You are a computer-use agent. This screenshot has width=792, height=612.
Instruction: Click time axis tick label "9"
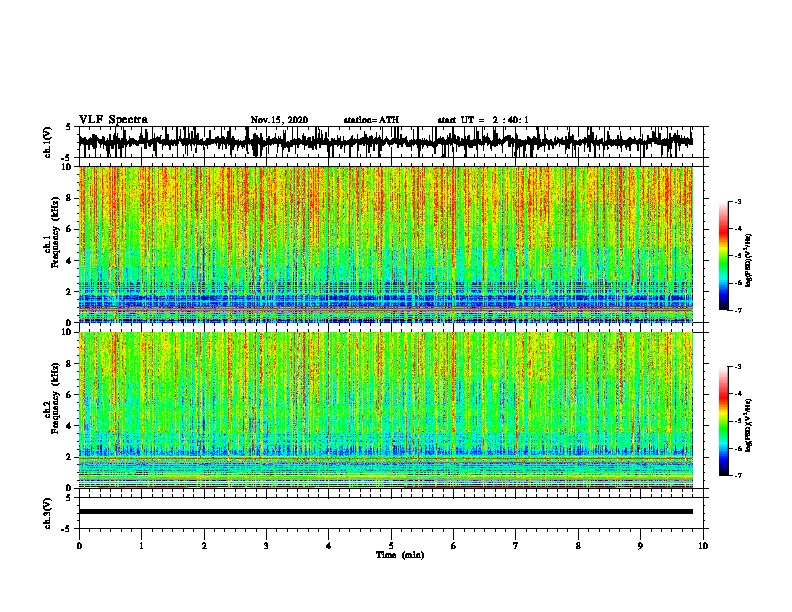click(x=640, y=546)
